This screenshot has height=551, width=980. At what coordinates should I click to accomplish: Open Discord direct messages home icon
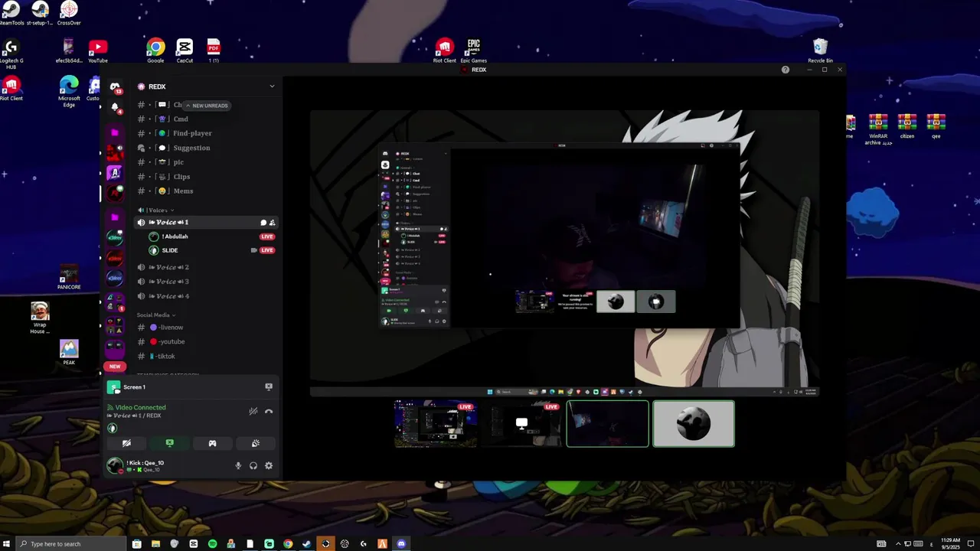115,86
